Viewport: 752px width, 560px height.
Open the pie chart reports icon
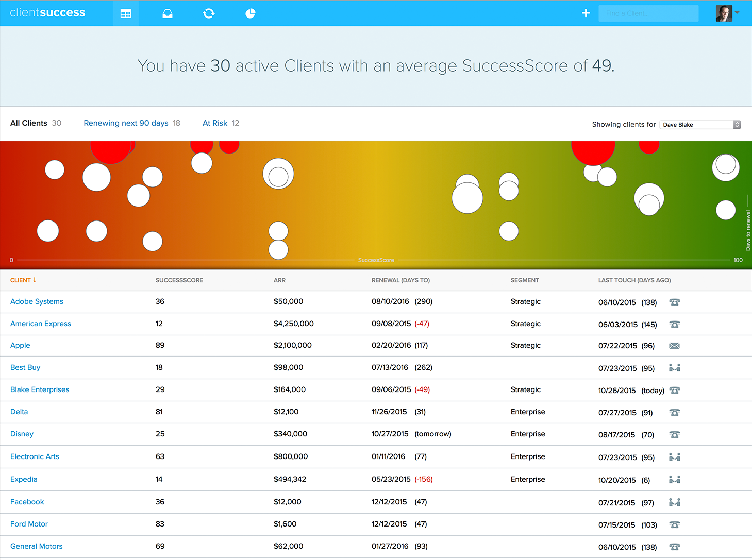tap(250, 13)
